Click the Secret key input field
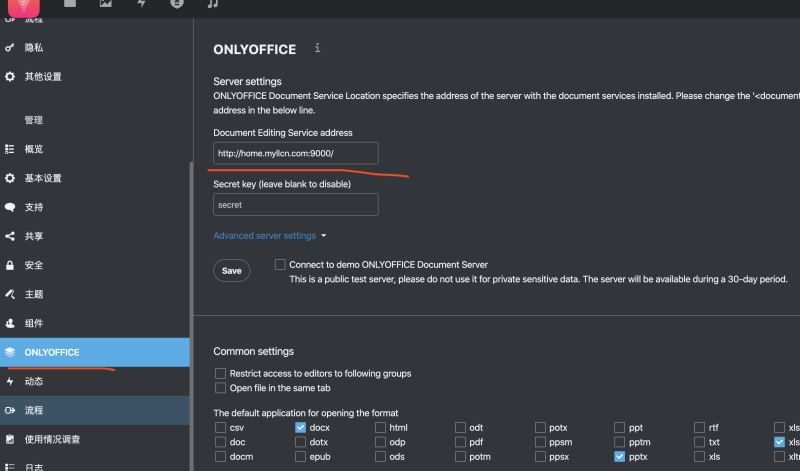The image size is (800, 471). 295,205
